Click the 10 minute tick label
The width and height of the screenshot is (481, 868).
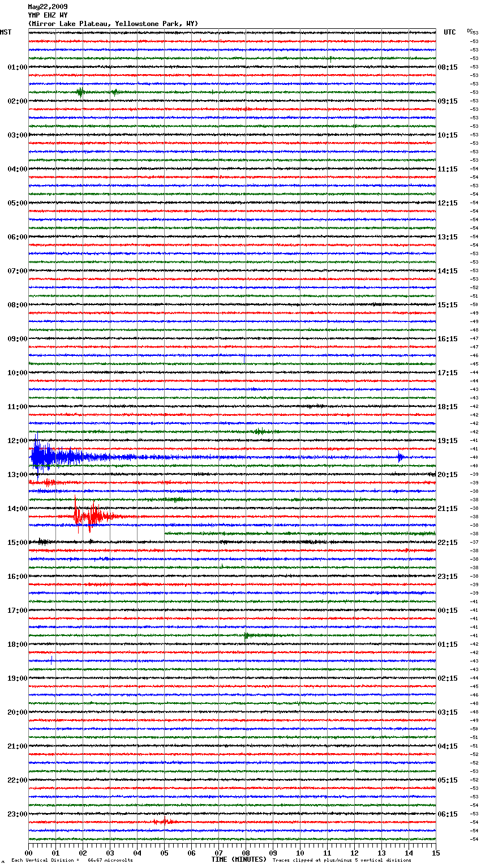coord(300,853)
